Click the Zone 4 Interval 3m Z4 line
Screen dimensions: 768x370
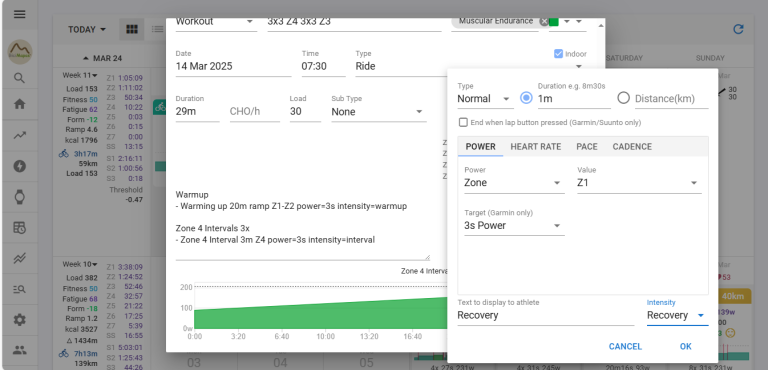point(275,240)
